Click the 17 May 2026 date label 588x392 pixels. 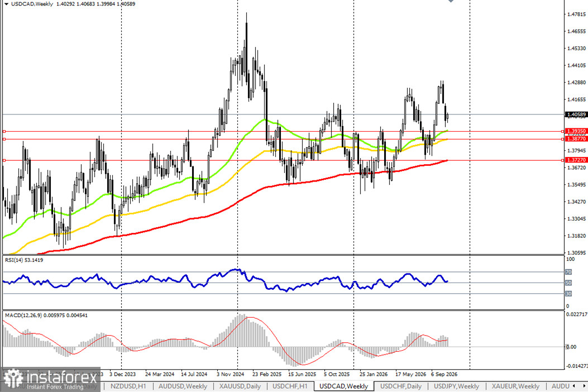pyautogui.click(x=410, y=374)
